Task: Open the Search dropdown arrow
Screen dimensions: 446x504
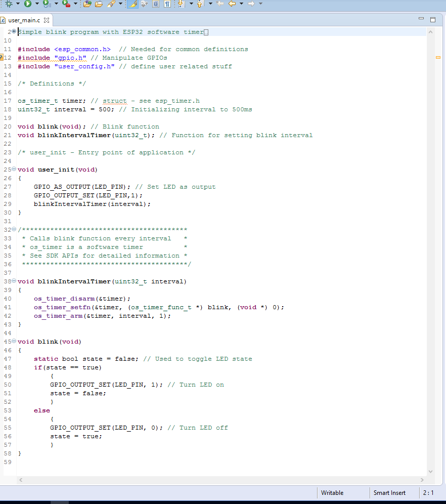Action: [120, 4]
